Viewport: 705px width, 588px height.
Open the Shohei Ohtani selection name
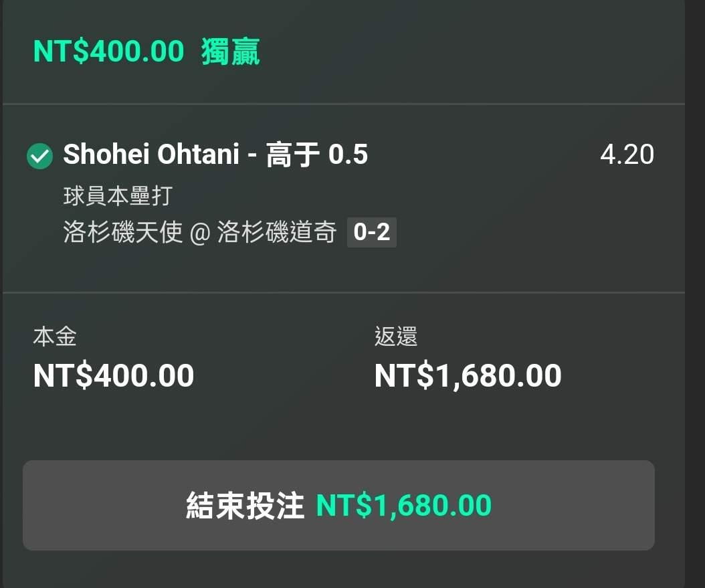151,155
